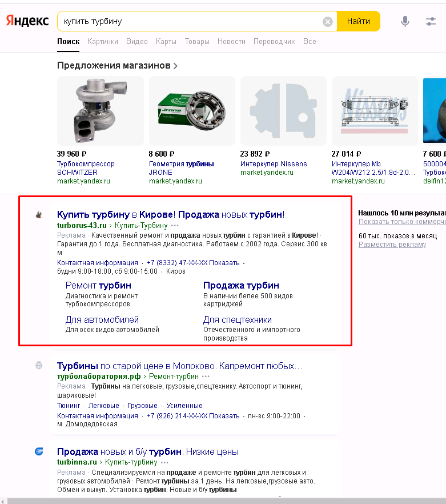Open the Купить турбину в Кирове result title
The width and height of the screenshot is (446, 504).
tap(171, 214)
